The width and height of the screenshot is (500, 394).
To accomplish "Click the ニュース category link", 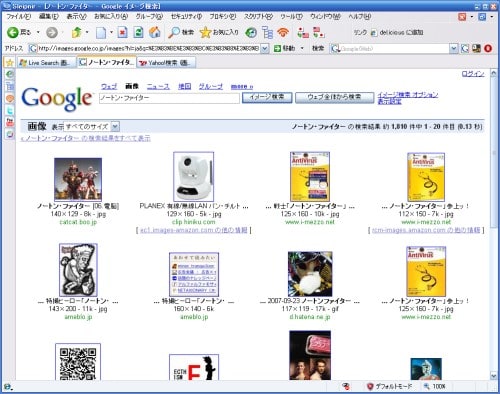I will tap(158, 86).
